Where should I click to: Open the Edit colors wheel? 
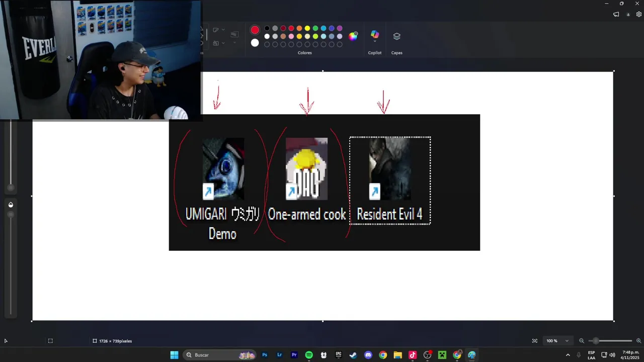353,36
